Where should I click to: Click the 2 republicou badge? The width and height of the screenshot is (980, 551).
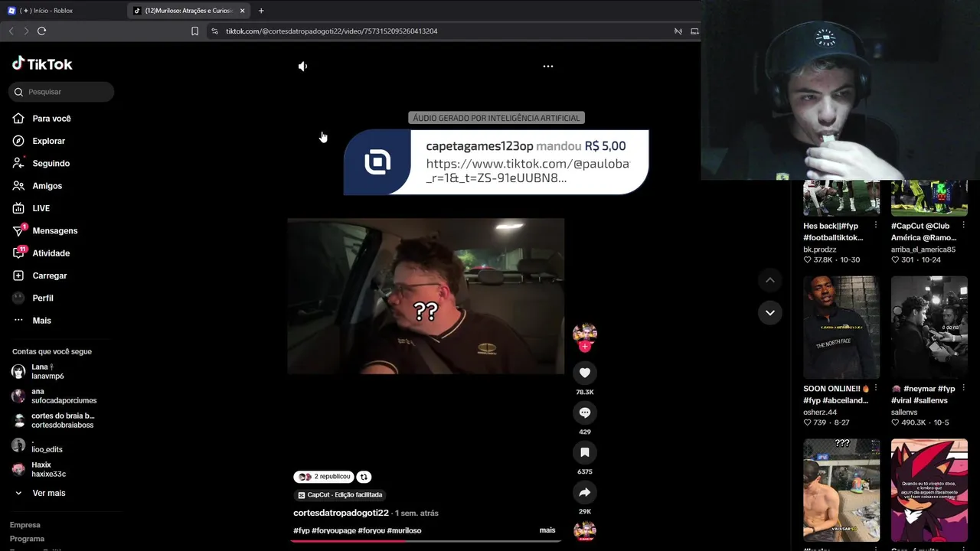[x=323, y=477]
